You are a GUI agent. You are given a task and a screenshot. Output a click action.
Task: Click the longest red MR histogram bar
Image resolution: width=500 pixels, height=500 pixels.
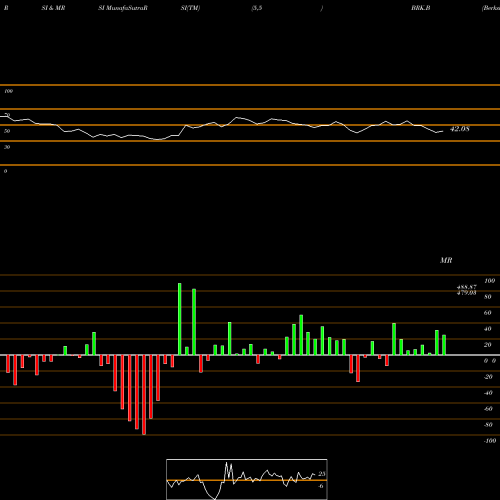tap(144, 395)
